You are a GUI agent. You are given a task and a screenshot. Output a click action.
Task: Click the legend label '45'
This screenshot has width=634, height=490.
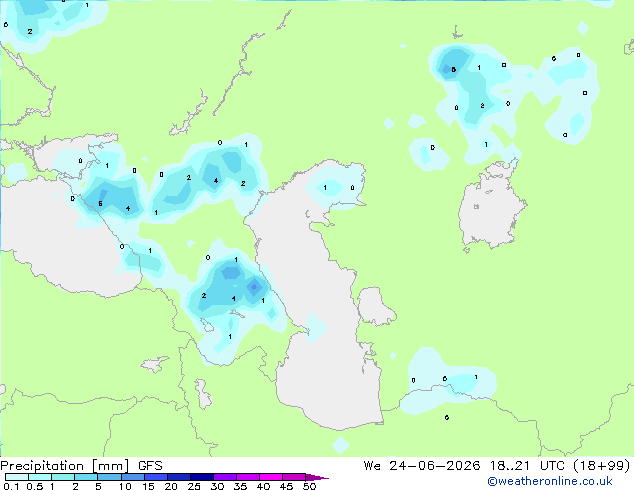286,486
